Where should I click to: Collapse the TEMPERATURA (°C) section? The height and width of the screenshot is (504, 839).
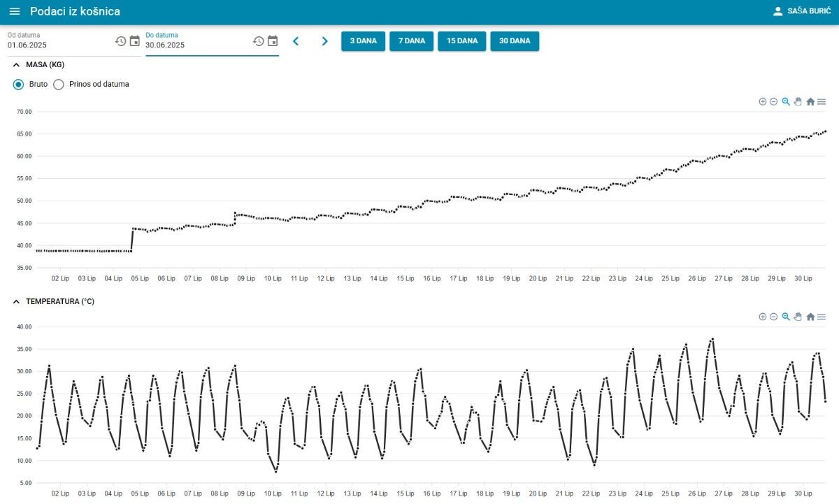coord(17,302)
